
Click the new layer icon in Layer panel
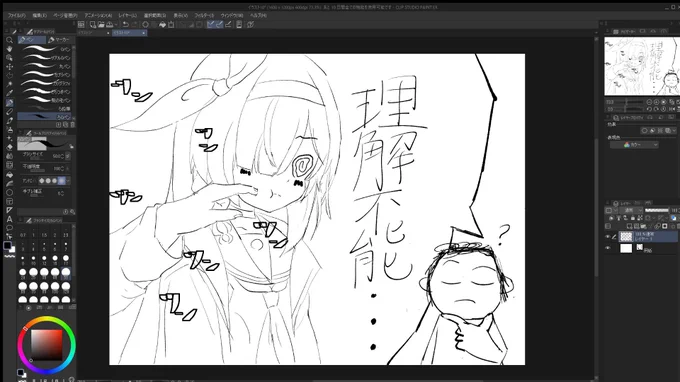point(629,226)
